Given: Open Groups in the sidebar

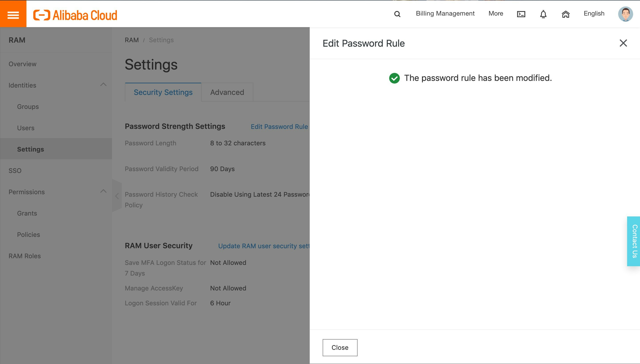Looking at the screenshot, I should pyautogui.click(x=28, y=106).
